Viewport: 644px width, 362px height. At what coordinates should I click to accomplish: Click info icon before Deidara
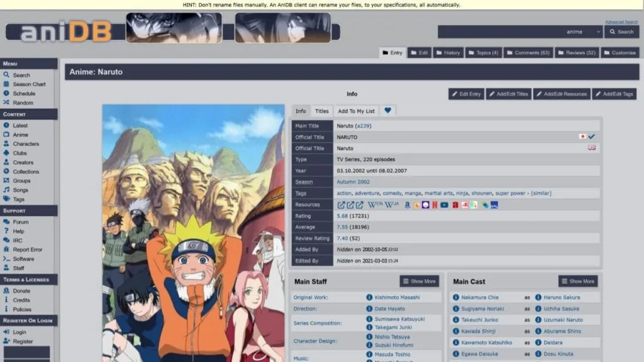[x=538, y=343]
